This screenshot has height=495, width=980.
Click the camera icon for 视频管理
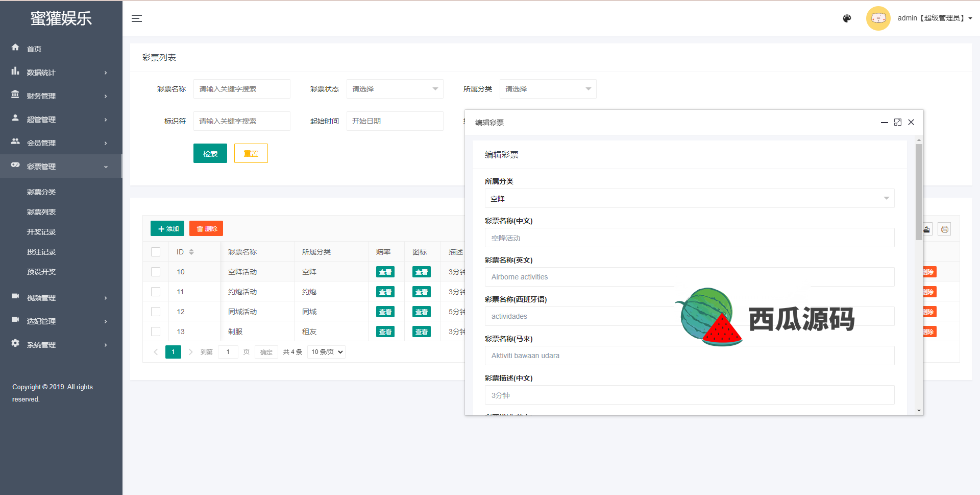[15, 296]
